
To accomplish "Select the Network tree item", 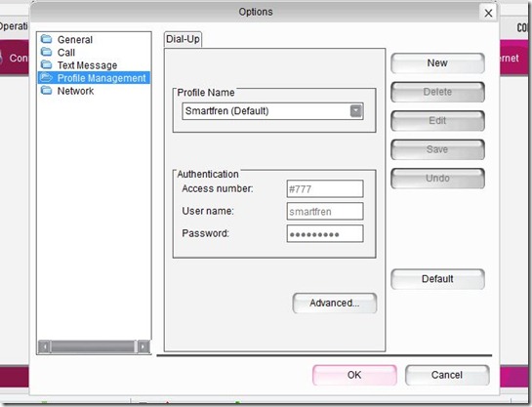I will 75,91.
